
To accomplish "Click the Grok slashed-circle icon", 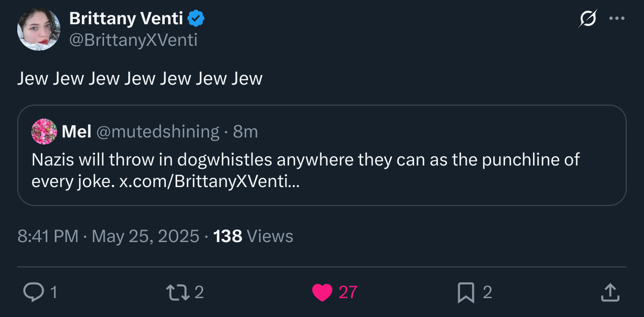I will point(588,18).
